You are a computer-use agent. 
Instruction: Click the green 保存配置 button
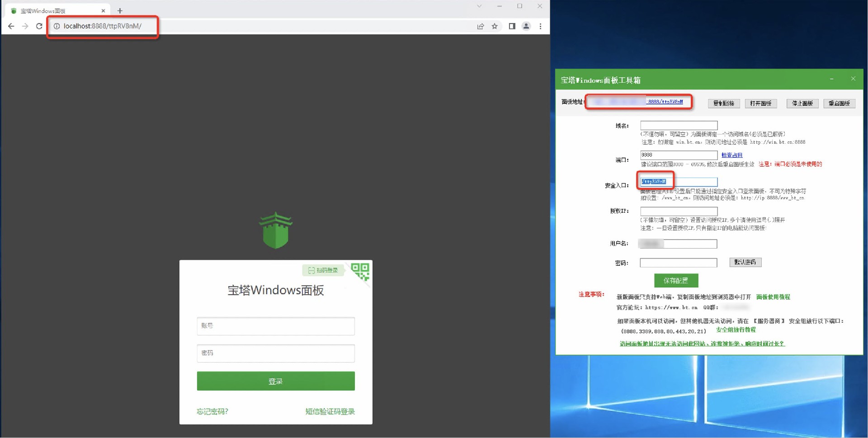point(676,281)
